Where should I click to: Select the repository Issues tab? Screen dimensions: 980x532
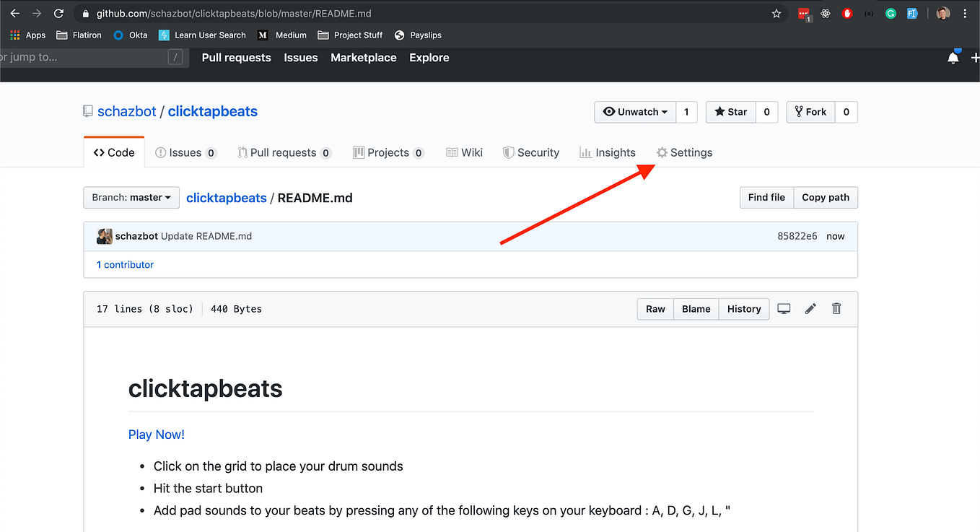click(x=186, y=152)
